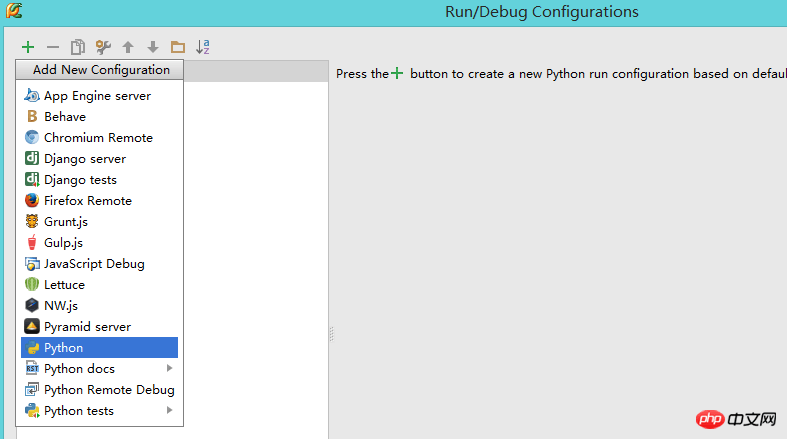Click the Move Up arrow icon
787x439 pixels.
coord(128,47)
